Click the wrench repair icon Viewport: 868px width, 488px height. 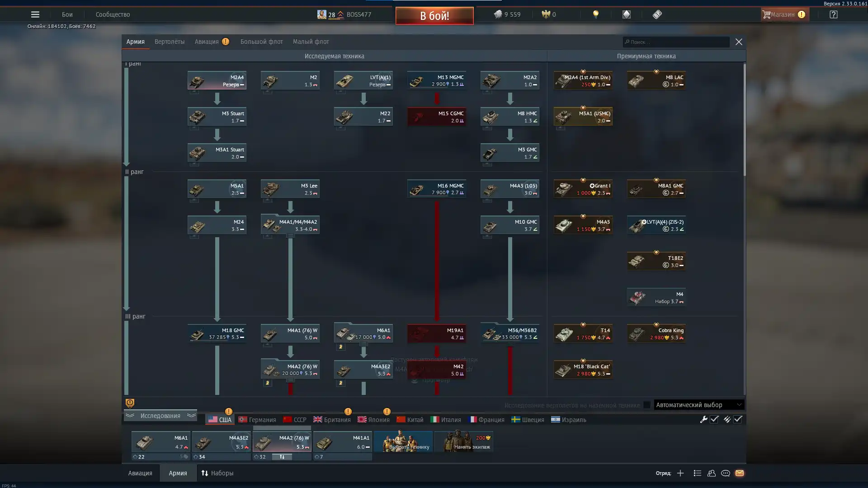[703, 419]
